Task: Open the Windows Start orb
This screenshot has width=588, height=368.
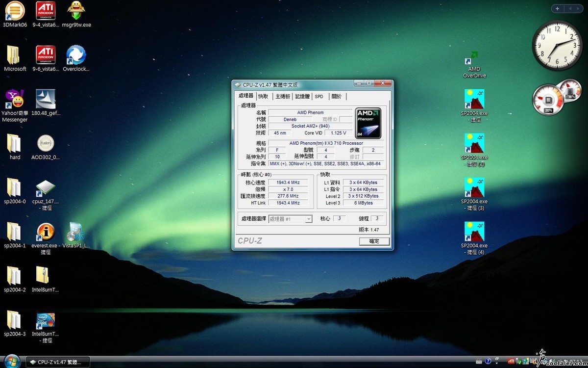Action: pyautogui.click(x=11, y=361)
